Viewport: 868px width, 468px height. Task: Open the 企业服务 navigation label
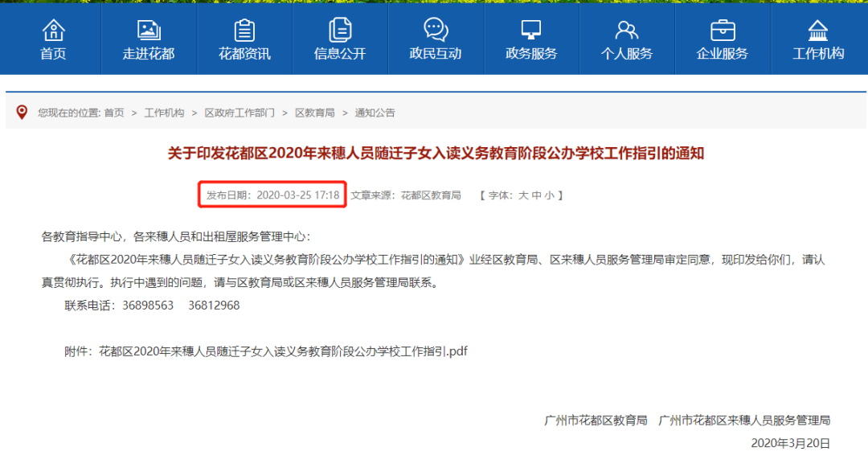tap(723, 54)
